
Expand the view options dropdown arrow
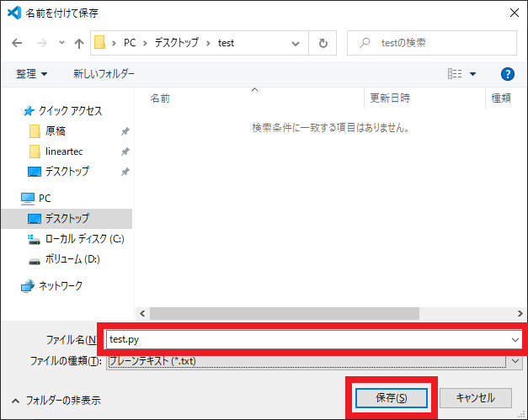tap(472, 74)
